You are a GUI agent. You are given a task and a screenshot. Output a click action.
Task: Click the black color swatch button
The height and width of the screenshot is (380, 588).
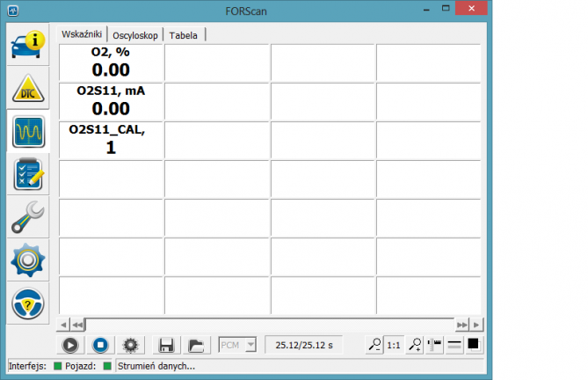473,345
